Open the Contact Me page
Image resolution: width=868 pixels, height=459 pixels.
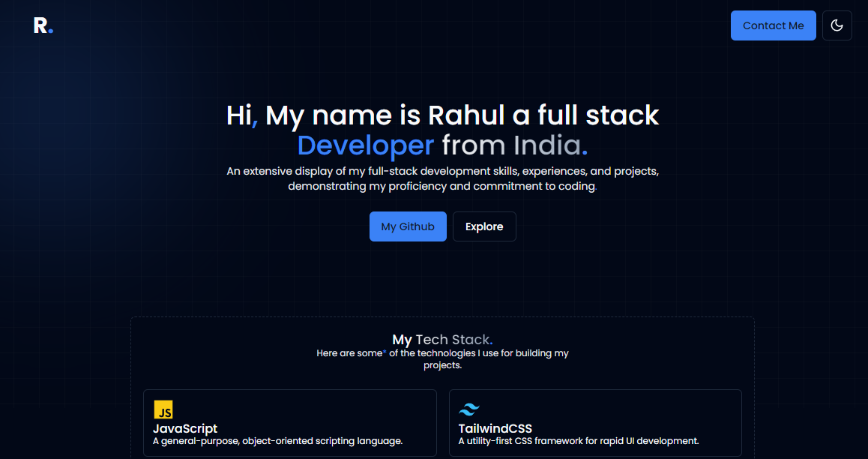pos(773,25)
